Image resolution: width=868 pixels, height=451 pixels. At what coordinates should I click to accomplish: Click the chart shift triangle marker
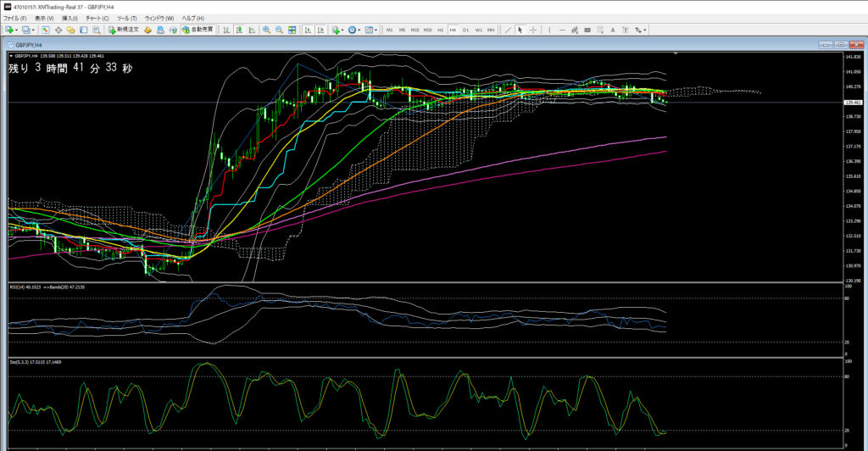pos(676,53)
